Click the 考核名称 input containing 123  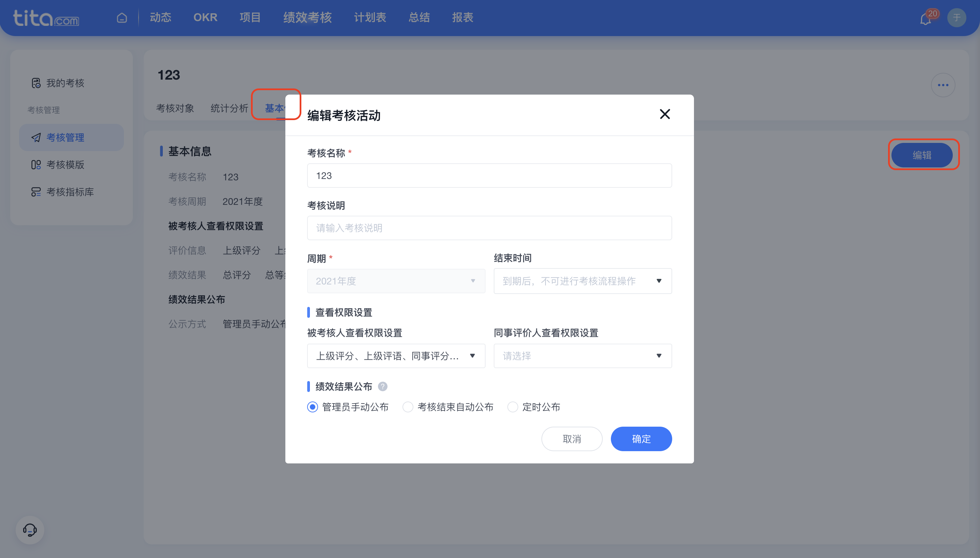click(489, 176)
